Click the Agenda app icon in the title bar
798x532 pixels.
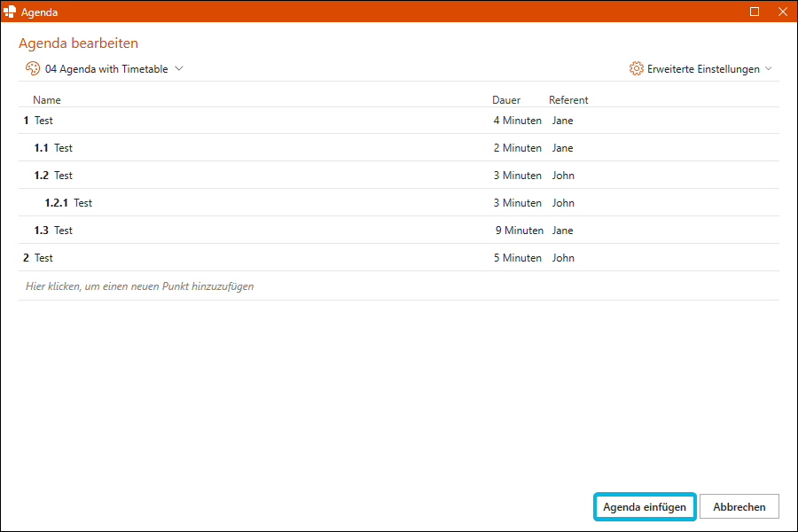10,12
